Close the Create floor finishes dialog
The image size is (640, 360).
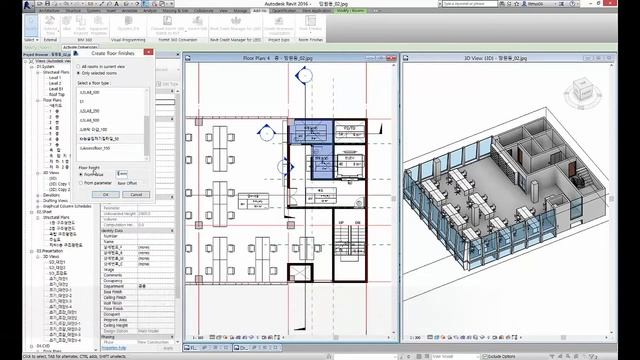point(148,52)
